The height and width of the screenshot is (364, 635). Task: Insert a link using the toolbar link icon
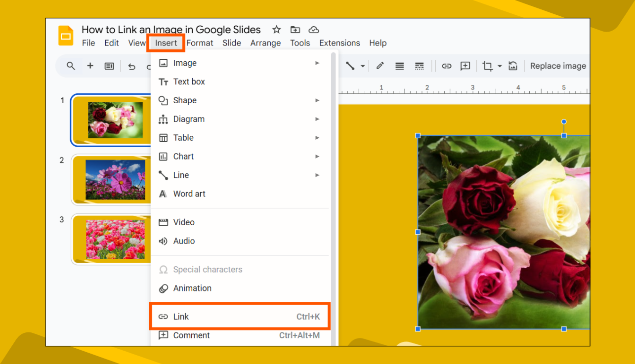(447, 66)
